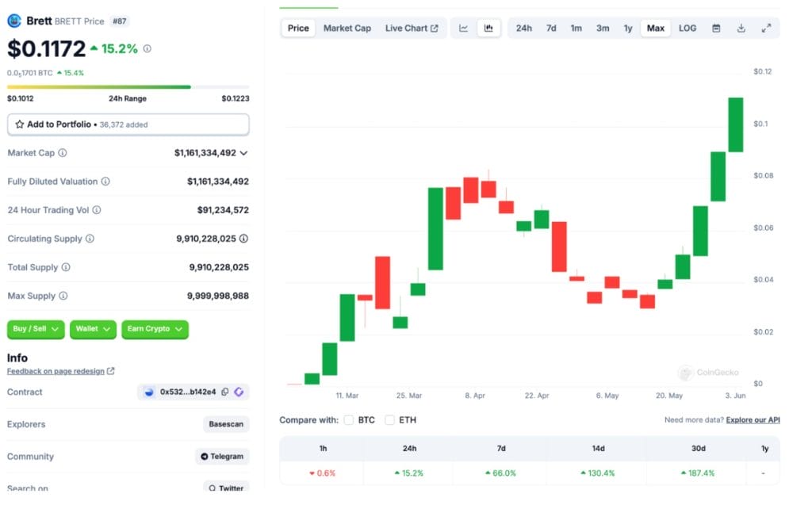Open Feedback on page redesign link

click(x=56, y=371)
